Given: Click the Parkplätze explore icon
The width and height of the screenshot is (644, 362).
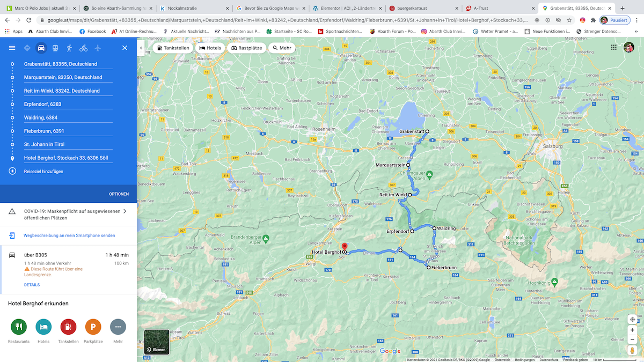Looking at the screenshot, I should (93, 327).
